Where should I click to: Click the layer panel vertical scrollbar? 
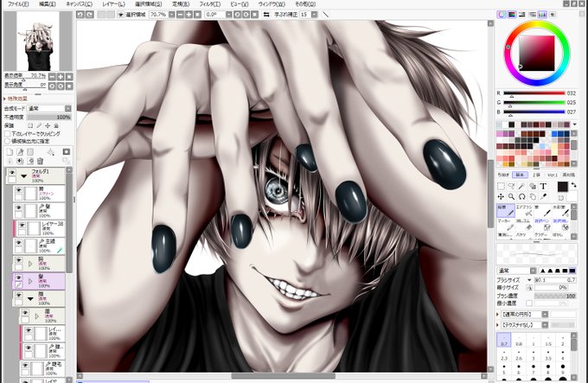coord(69,225)
